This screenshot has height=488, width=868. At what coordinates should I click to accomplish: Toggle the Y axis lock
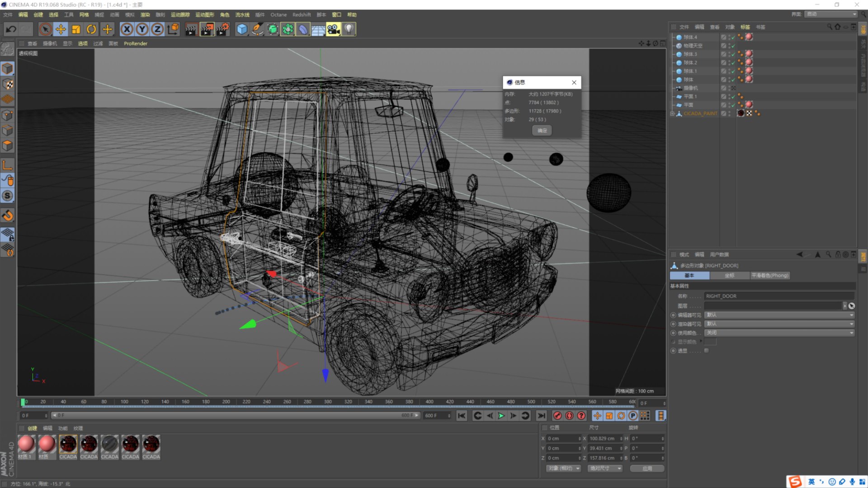142,29
